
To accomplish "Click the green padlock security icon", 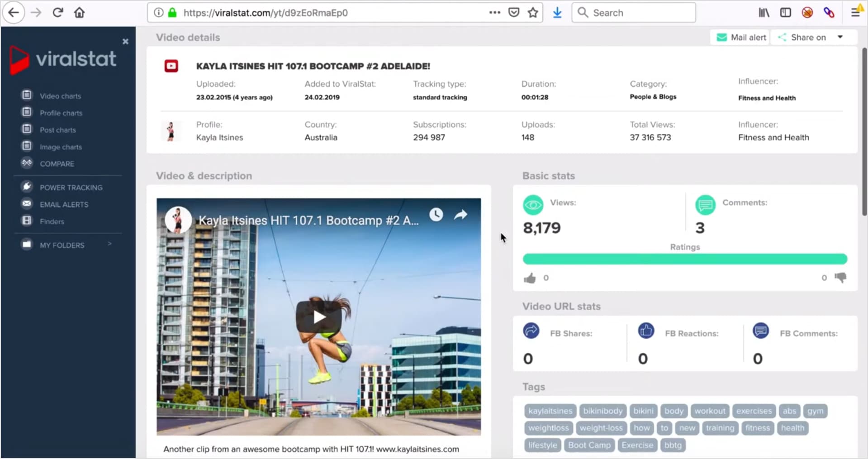I will click(172, 13).
